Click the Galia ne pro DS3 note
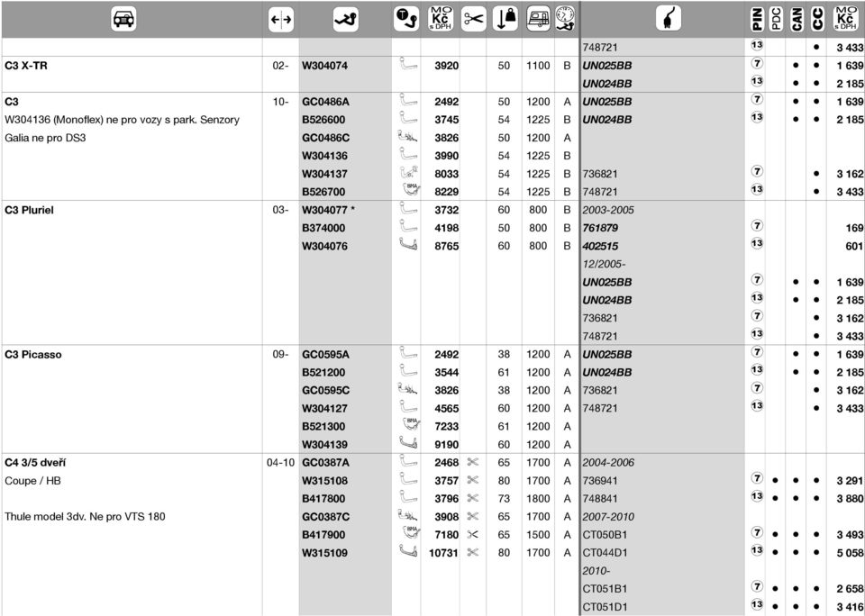The height and width of the screenshot is (616, 865). 45,138
